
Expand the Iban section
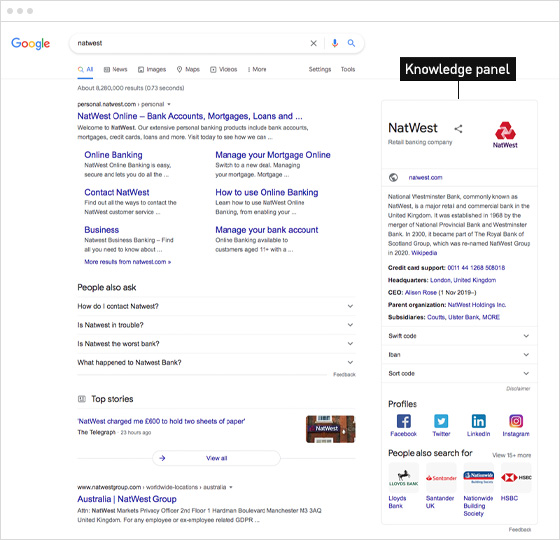(x=459, y=355)
